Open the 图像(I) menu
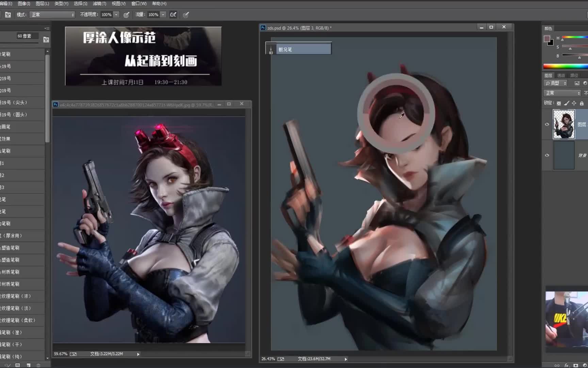This screenshot has width=588, height=368. (24, 3)
